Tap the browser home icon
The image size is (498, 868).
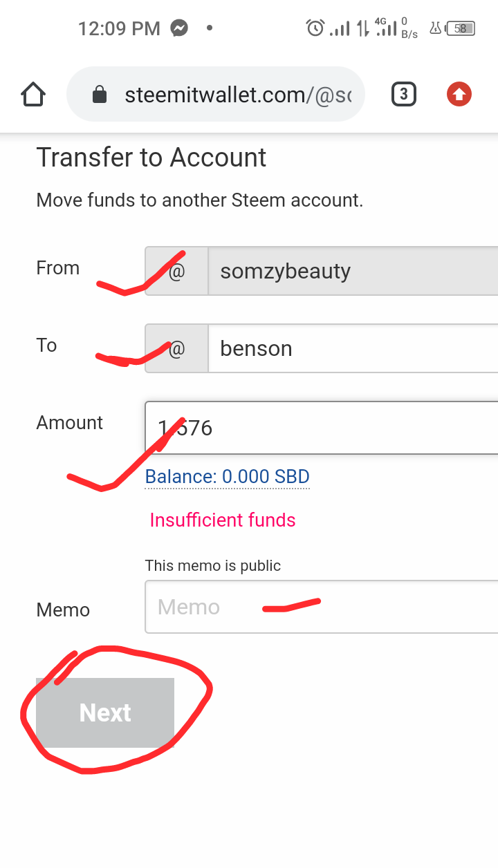coord(33,94)
